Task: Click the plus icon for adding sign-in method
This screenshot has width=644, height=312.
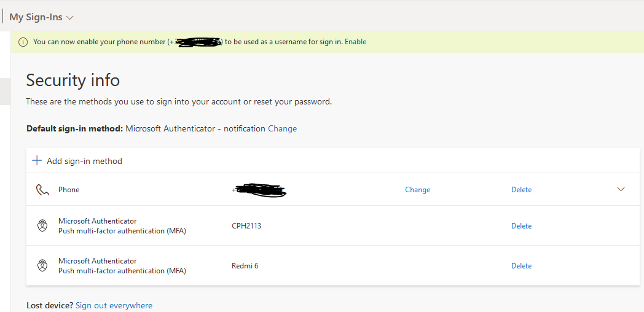Action: [x=37, y=160]
